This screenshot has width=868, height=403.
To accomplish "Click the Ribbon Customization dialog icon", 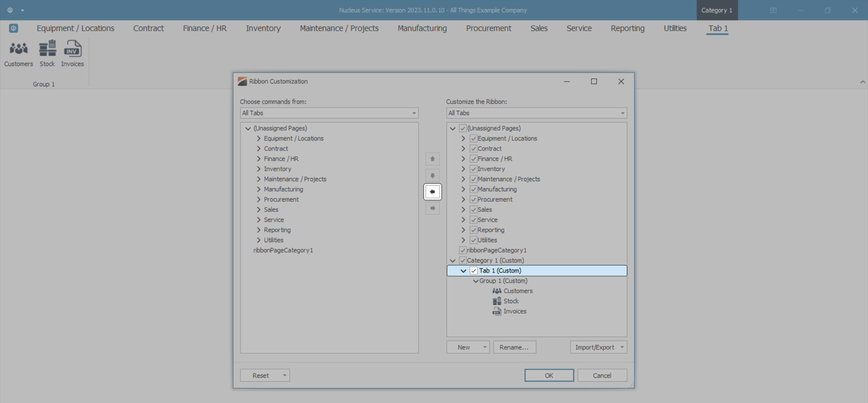I will pos(242,81).
